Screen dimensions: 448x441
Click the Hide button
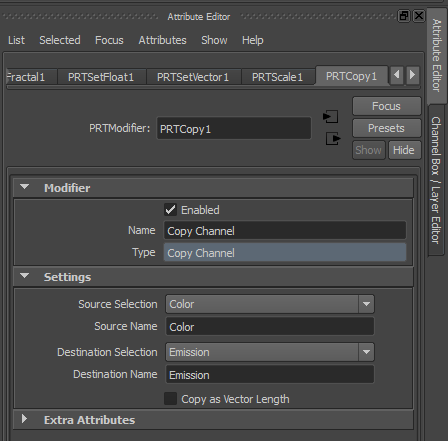point(404,150)
